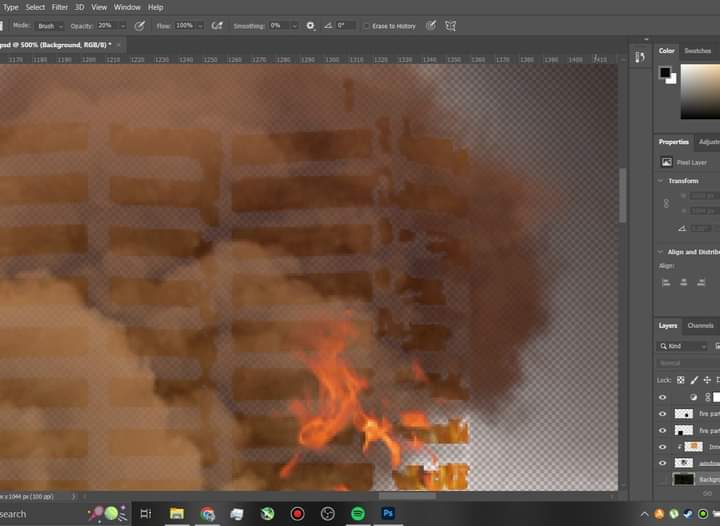Screen dimensions: 720x526
Task: Open the Filter menu
Action: [x=59, y=7]
